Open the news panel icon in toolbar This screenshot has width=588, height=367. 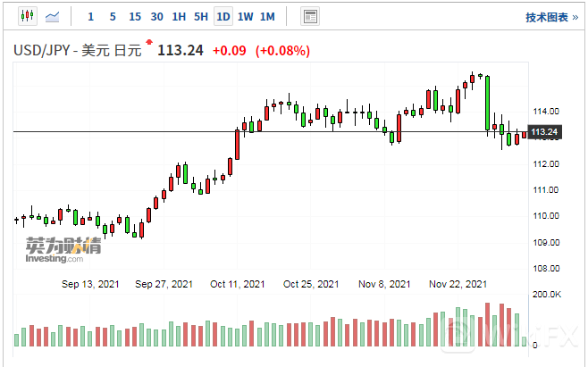pos(311,16)
